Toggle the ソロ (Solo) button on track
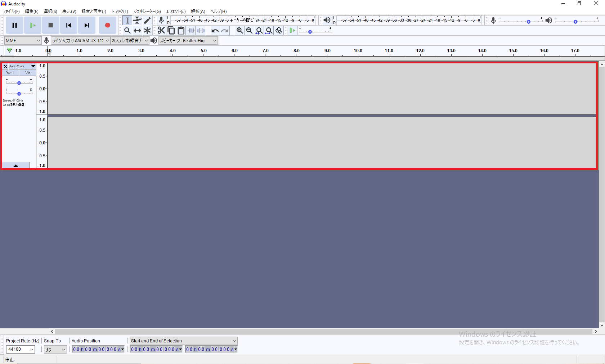Viewport: 605px width, 364px height. pos(27,72)
